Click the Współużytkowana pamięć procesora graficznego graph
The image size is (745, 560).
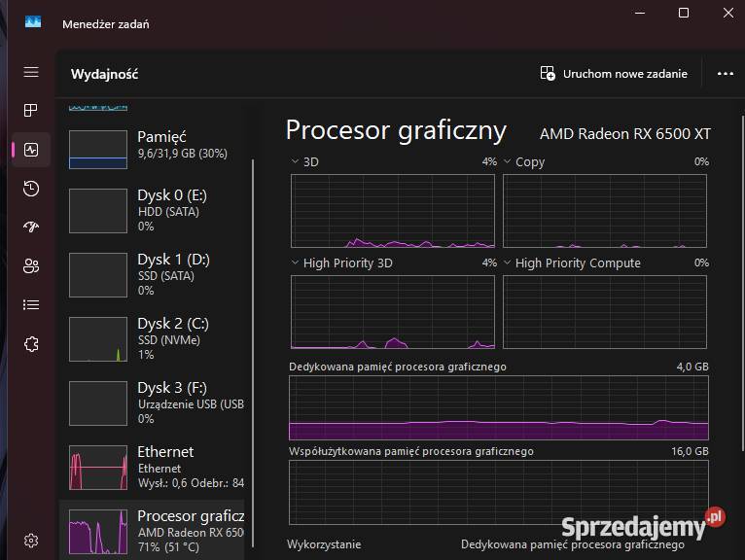498,492
